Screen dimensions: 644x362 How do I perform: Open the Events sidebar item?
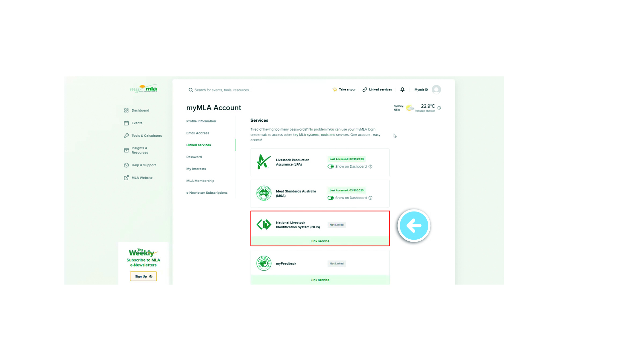[137, 123]
